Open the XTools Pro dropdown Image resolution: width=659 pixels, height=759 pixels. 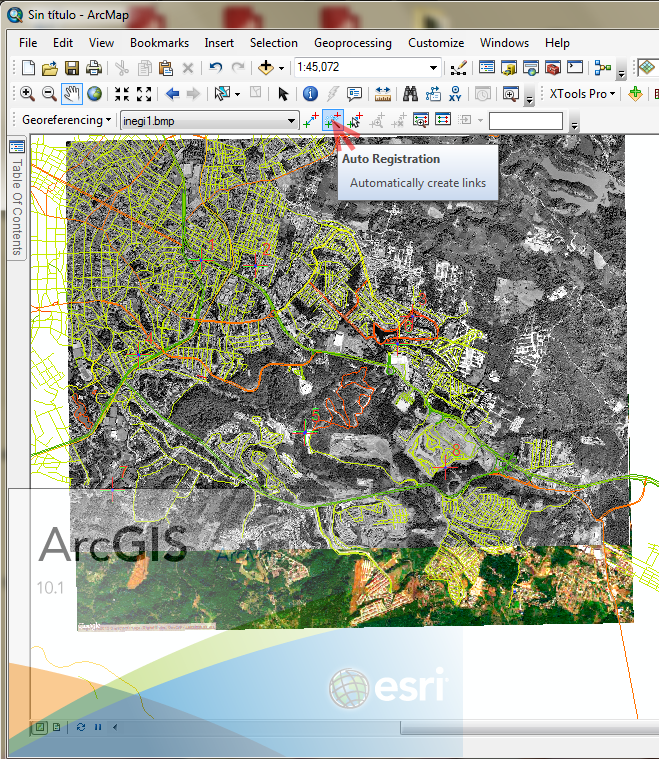582,94
